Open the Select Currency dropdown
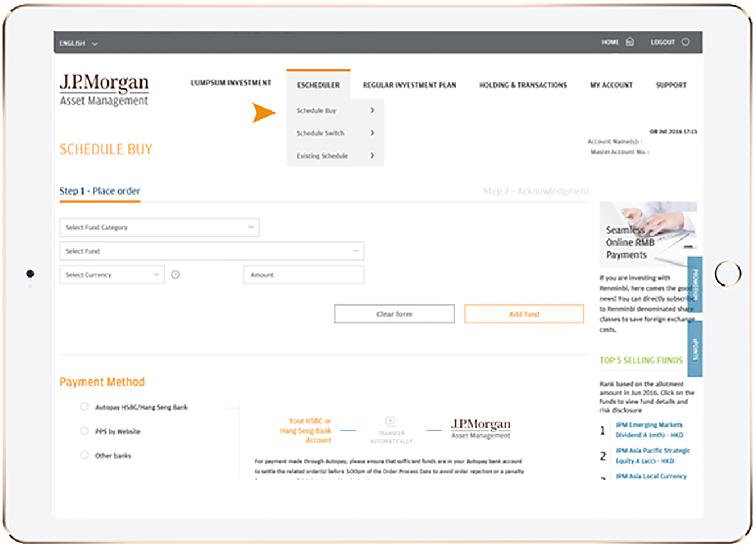Viewport: 756px width, 549px height. coord(112,275)
